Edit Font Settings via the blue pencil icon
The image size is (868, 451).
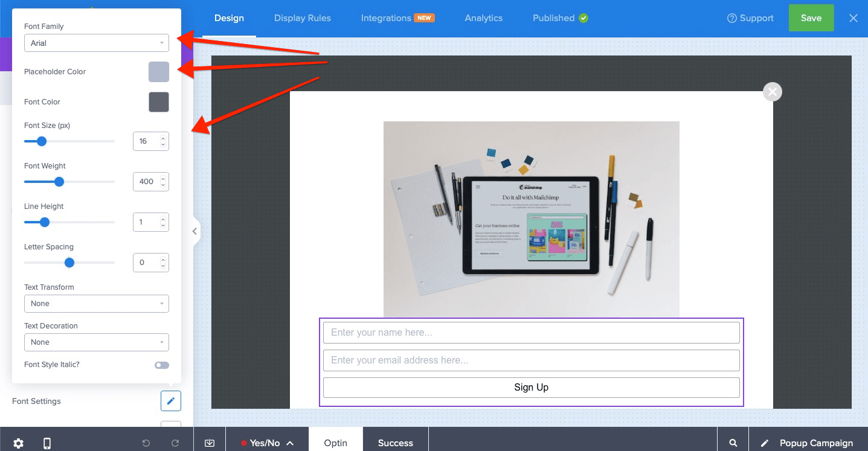[170, 401]
